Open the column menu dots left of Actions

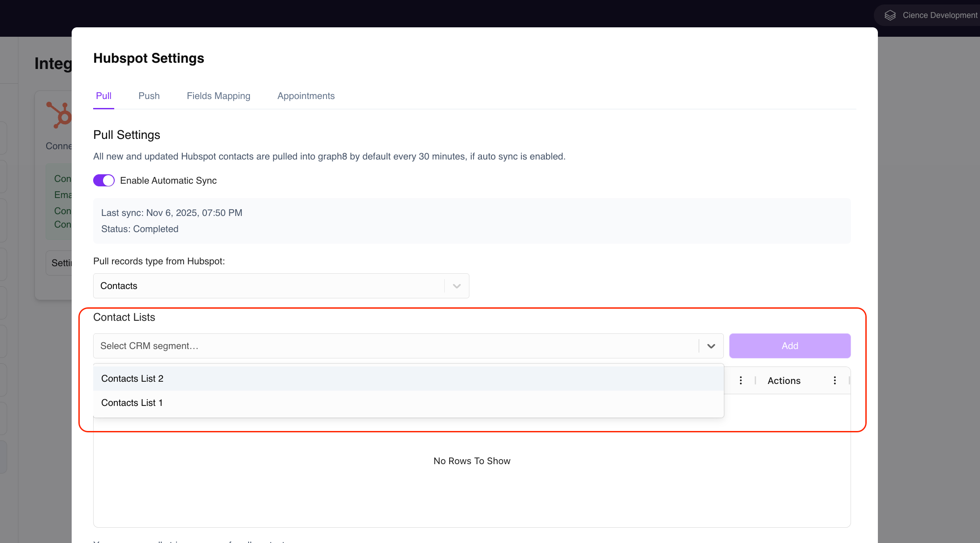[x=741, y=380]
